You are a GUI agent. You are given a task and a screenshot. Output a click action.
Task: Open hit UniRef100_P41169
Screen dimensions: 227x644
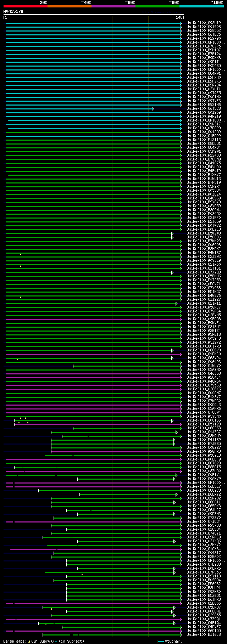click(x=204, y=440)
